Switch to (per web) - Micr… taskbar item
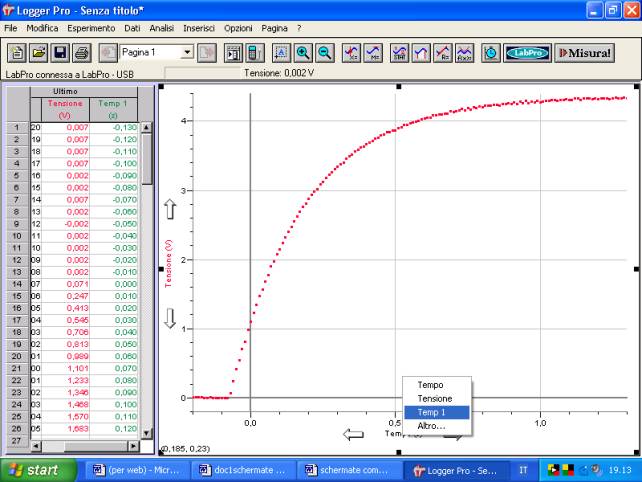 pyautogui.click(x=138, y=470)
